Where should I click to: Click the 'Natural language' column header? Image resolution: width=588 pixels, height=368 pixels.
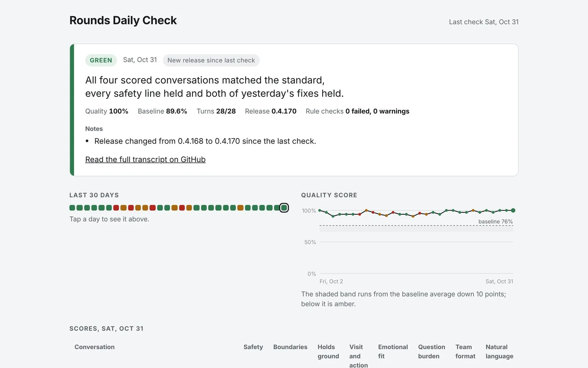click(x=499, y=352)
